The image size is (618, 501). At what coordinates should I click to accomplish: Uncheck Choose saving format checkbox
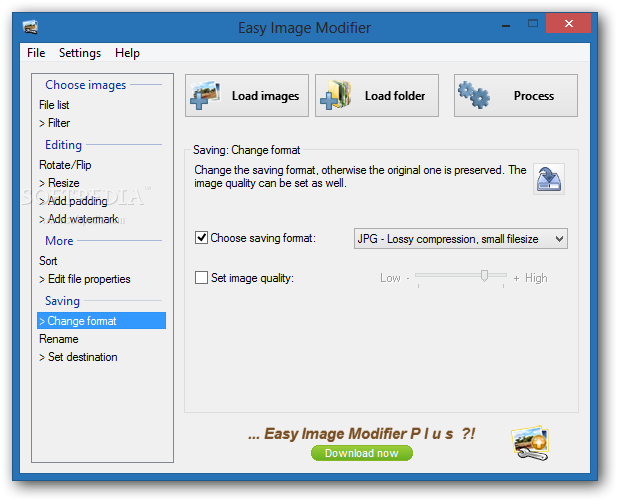[201, 238]
